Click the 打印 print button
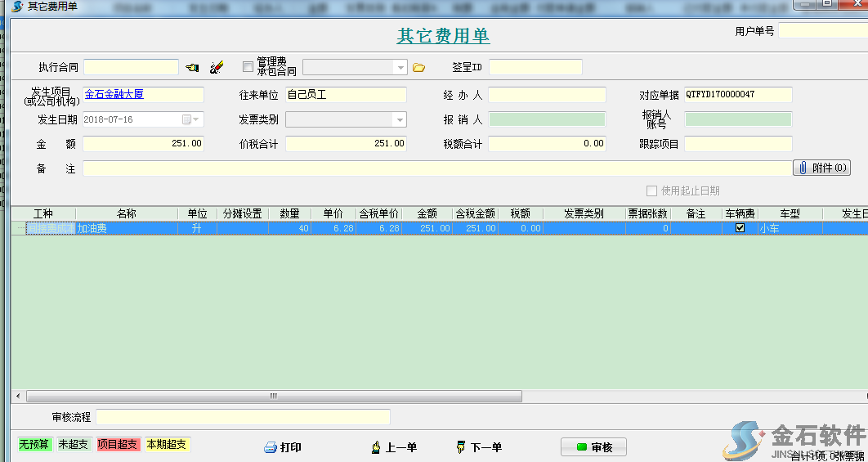 [283, 447]
